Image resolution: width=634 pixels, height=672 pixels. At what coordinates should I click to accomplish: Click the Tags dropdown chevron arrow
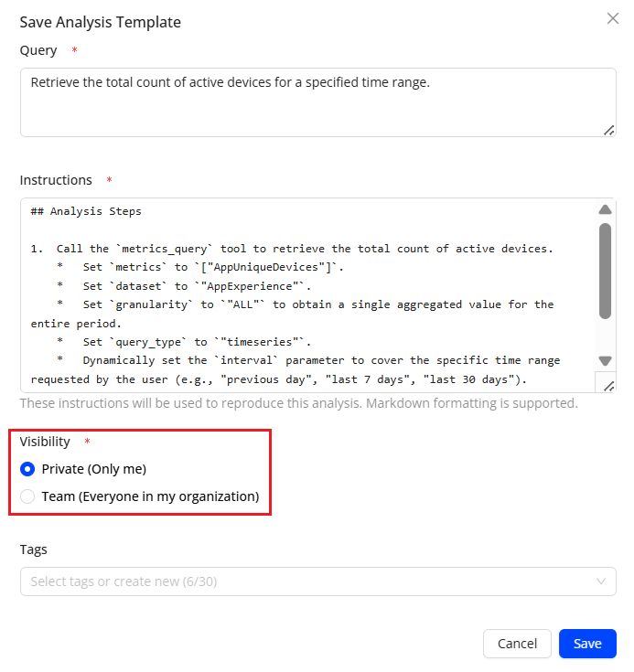pos(601,581)
